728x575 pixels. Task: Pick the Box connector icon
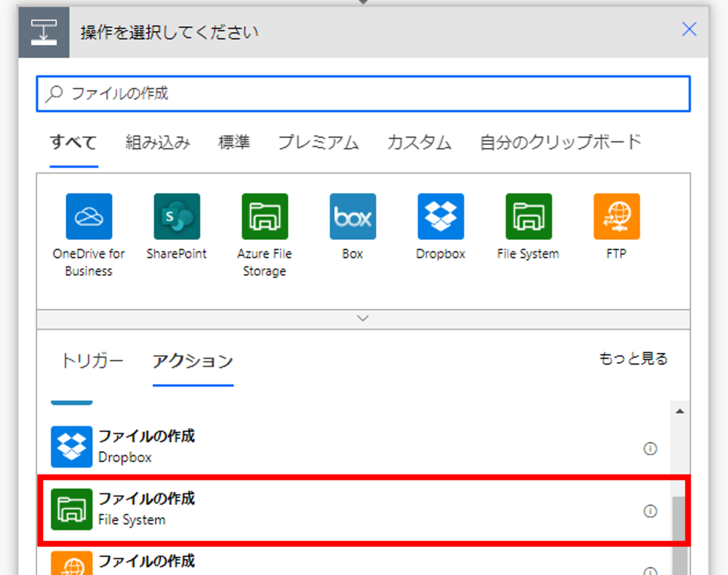[353, 216]
